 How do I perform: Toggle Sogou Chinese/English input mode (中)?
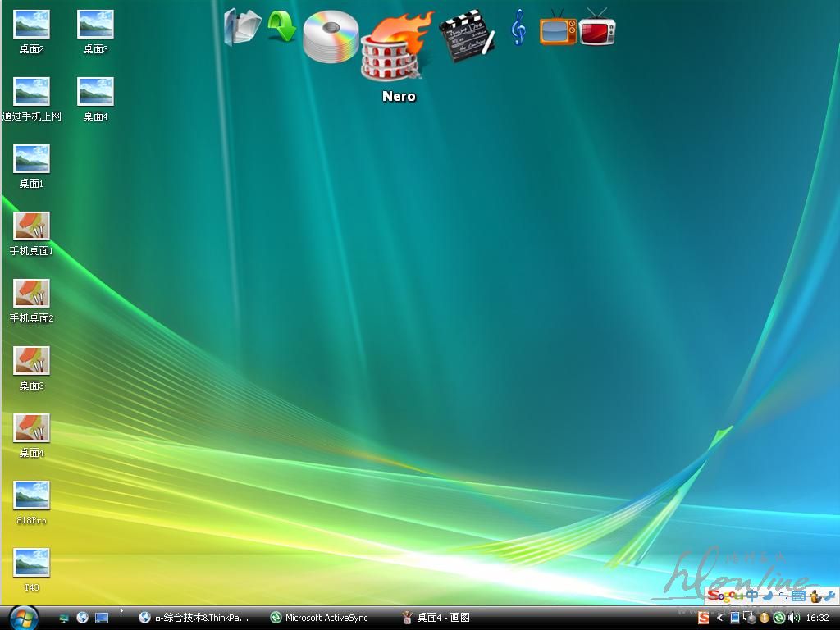tap(751, 596)
